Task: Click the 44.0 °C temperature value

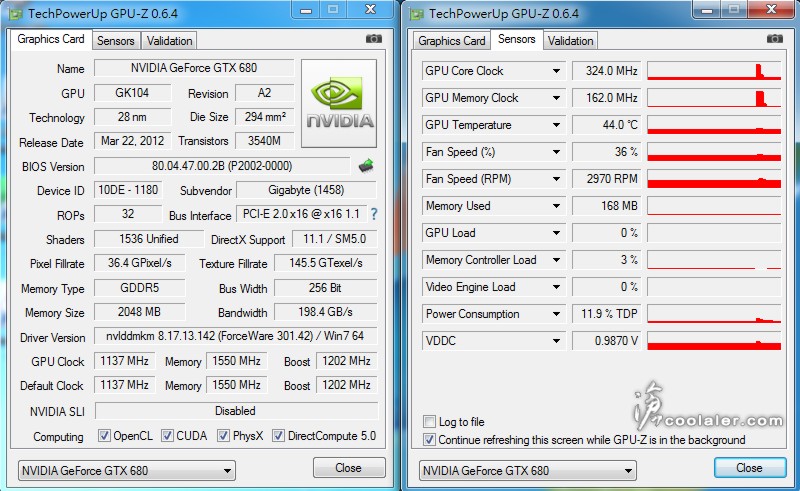Action: [607, 125]
